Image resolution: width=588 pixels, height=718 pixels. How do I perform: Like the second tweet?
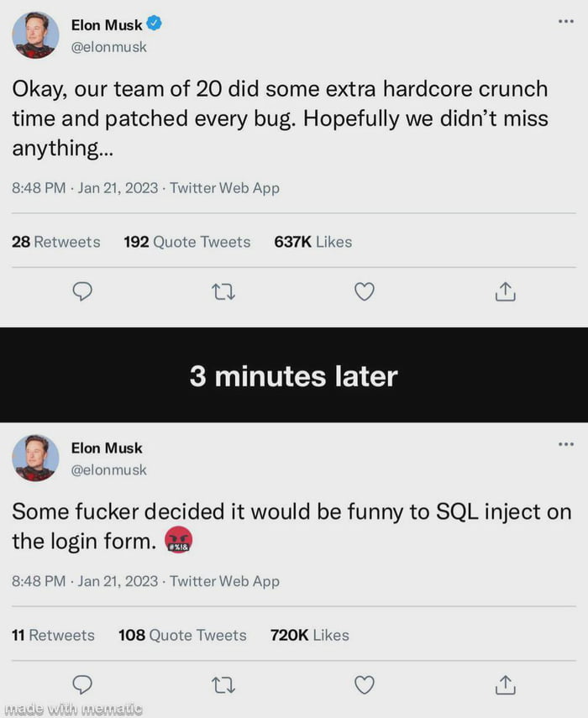click(x=365, y=684)
